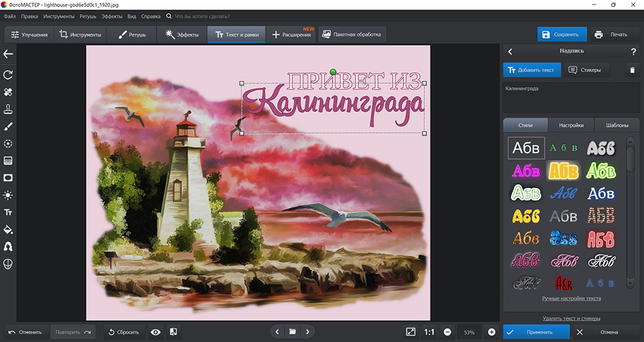
Task: Open the Ручные настройки текста link
Action: (571, 298)
